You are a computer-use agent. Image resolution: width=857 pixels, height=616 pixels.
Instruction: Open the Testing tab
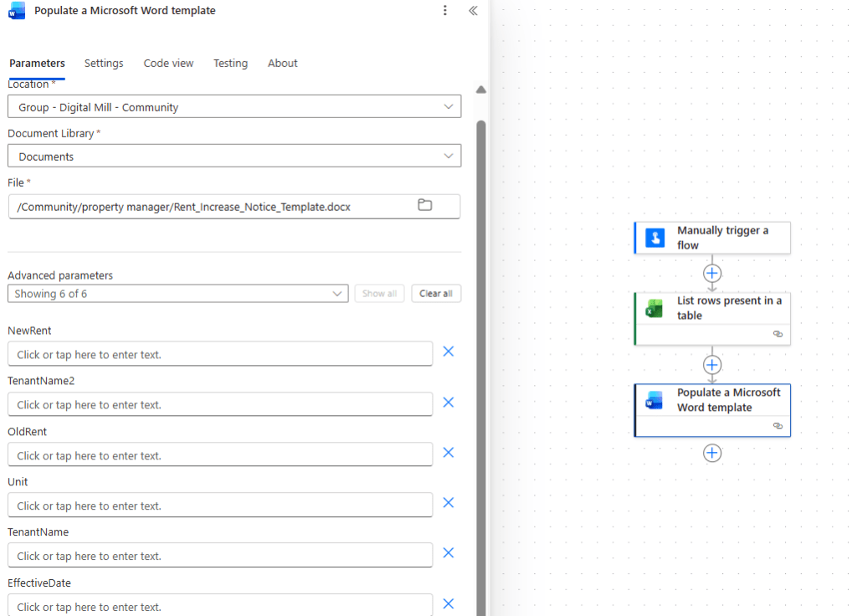pyautogui.click(x=230, y=64)
